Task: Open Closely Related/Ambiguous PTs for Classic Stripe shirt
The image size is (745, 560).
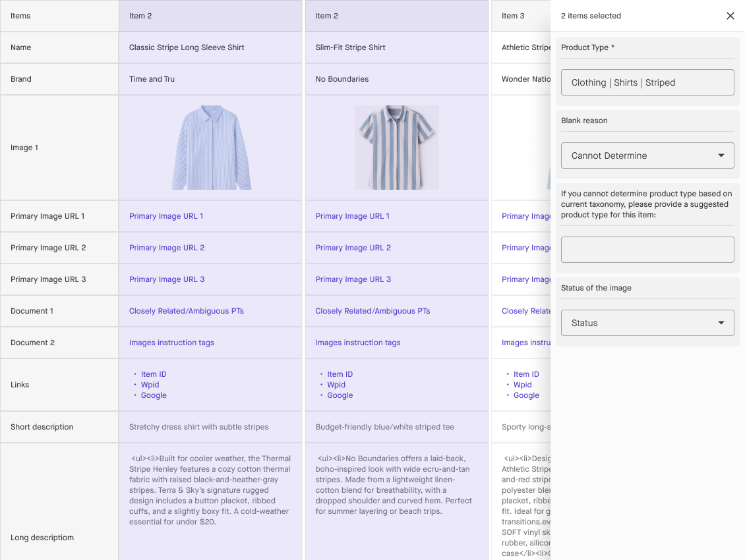Action: coord(186,311)
